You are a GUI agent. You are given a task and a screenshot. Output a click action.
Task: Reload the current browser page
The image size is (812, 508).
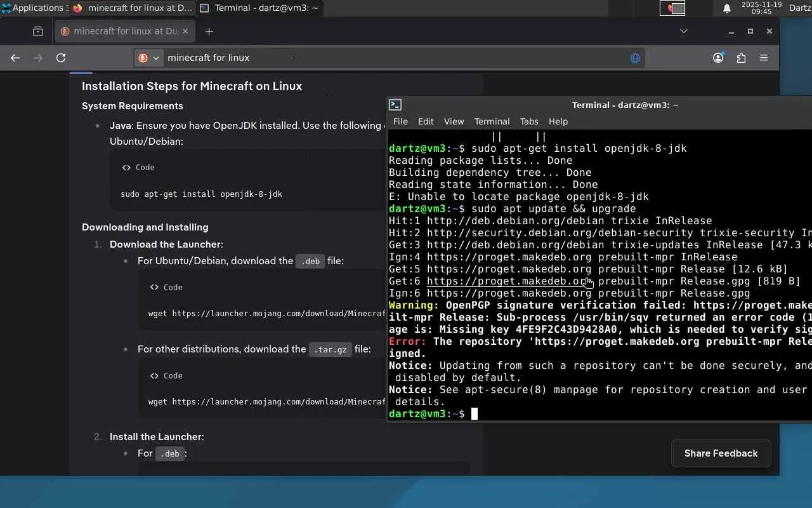[61, 58]
